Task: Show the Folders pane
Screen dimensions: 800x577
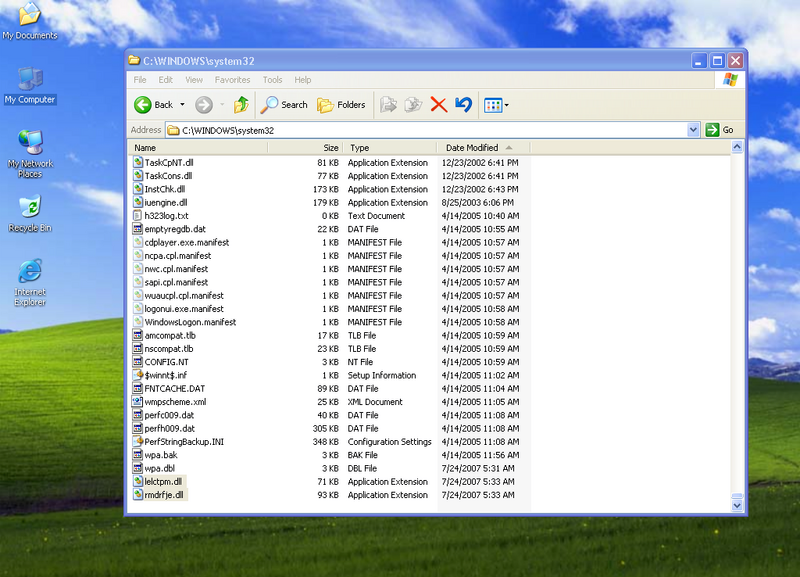Action: (x=341, y=105)
